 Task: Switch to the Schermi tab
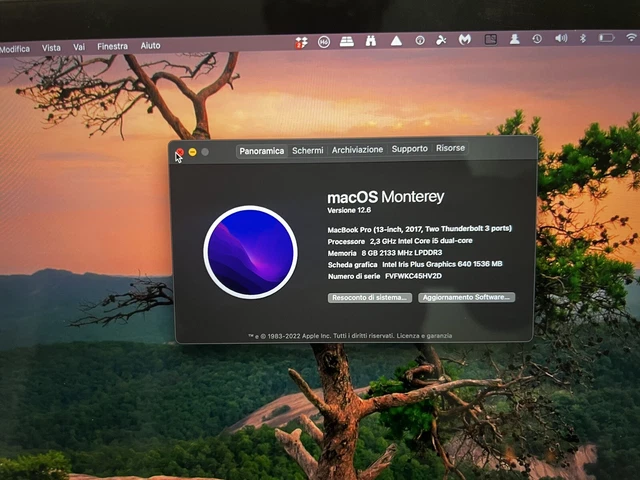point(308,151)
